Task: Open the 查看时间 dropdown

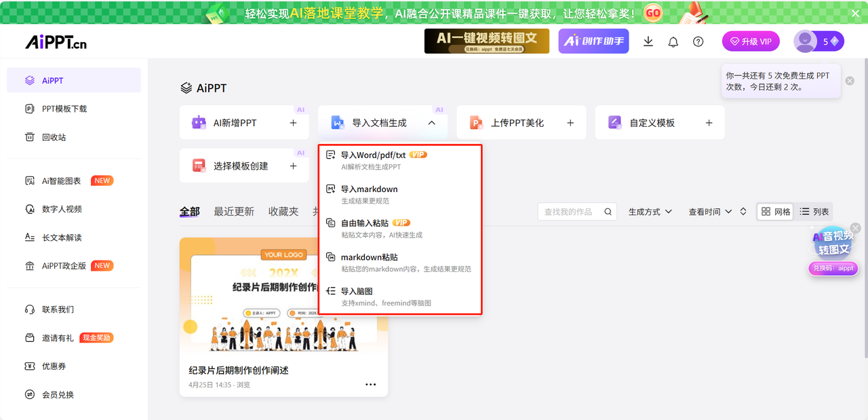Action: tap(710, 212)
